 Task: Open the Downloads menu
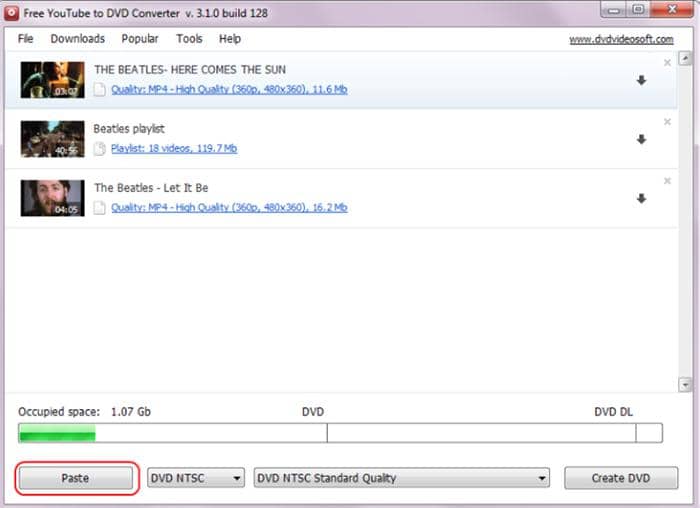78,39
